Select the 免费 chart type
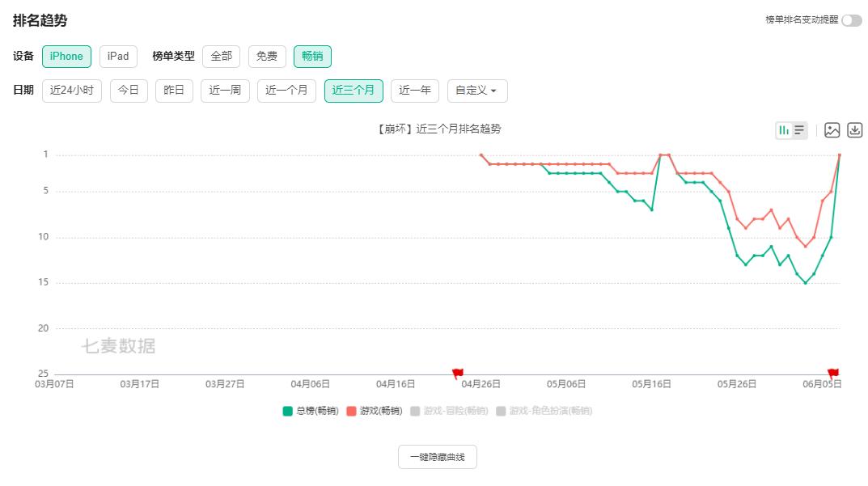This screenshot has height=486, width=868. (267, 57)
